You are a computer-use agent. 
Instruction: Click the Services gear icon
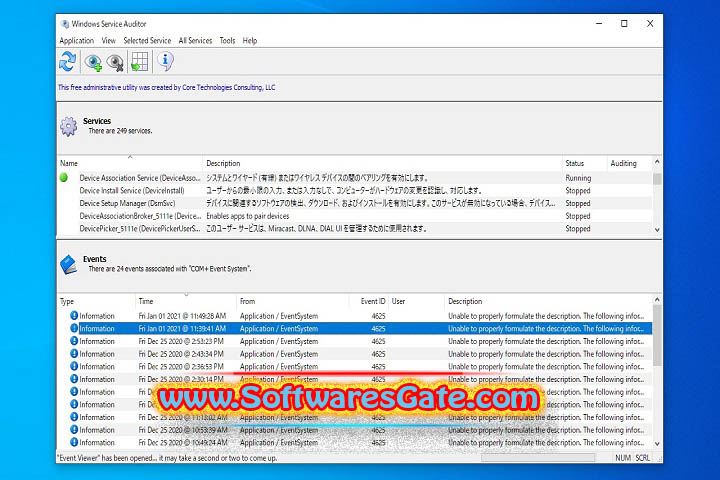68,126
